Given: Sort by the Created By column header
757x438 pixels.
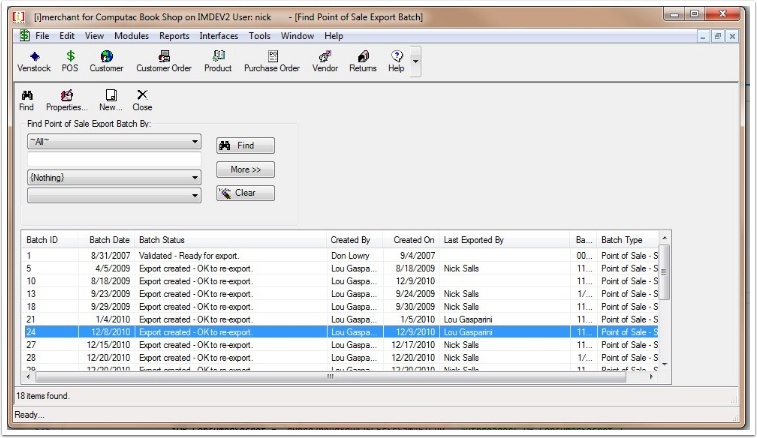Looking at the screenshot, I should pyautogui.click(x=354, y=240).
